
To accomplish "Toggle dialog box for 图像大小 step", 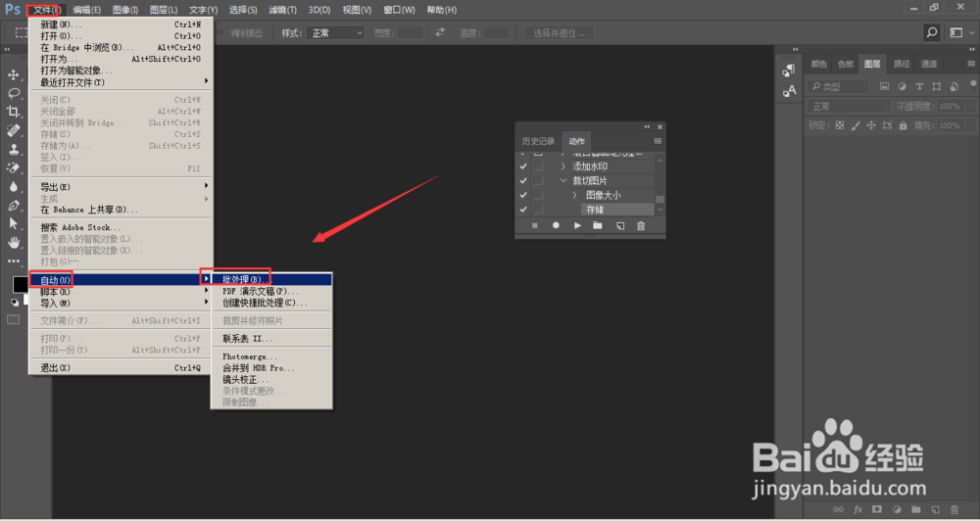I will [x=538, y=196].
